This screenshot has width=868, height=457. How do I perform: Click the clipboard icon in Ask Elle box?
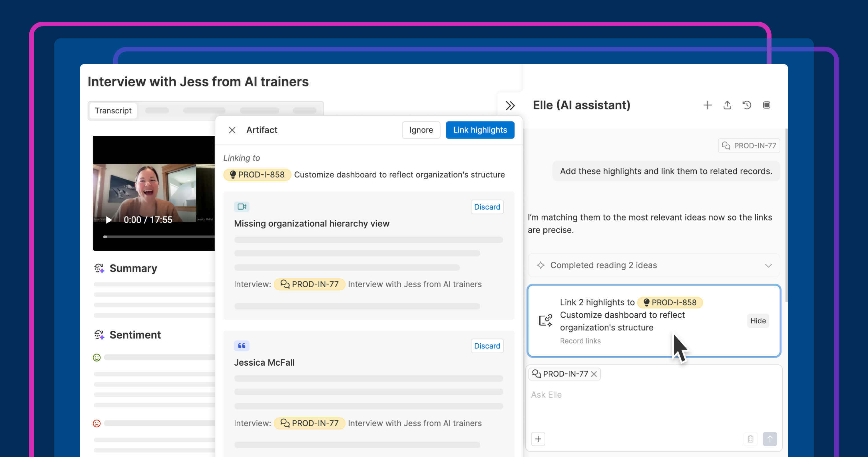point(750,439)
